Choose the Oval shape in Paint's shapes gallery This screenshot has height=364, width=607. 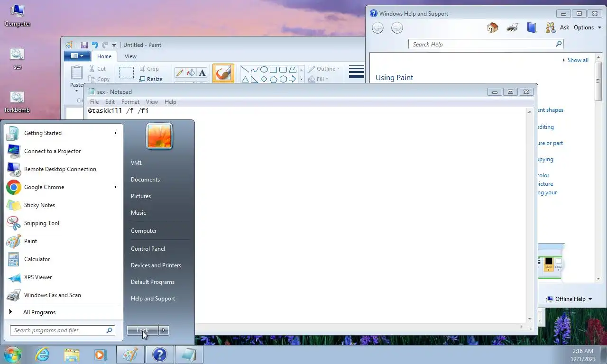click(264, 70)
